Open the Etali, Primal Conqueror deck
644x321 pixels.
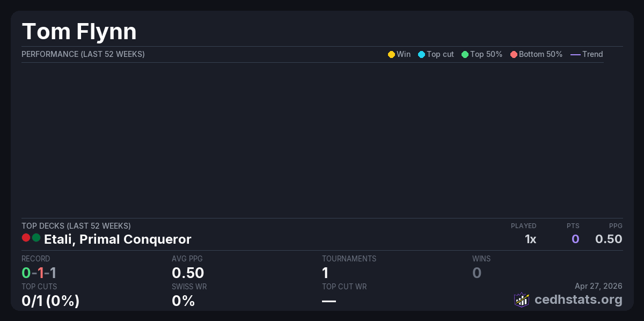click(x=118, y=239)
